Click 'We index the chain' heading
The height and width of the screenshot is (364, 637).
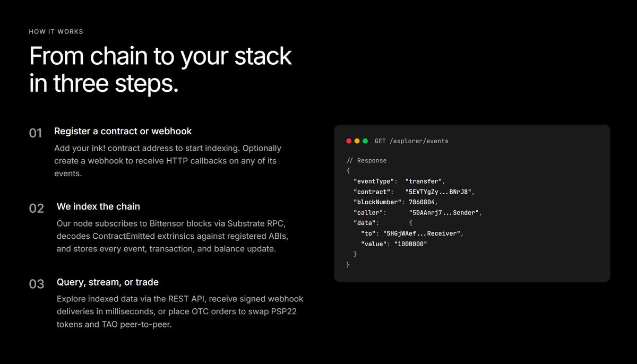(98, 206)
